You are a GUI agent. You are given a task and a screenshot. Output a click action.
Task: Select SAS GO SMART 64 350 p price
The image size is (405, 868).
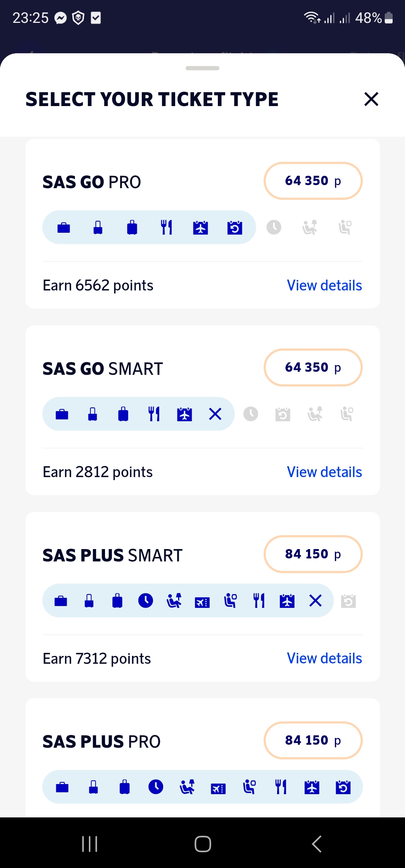click(x=313, y=367)
